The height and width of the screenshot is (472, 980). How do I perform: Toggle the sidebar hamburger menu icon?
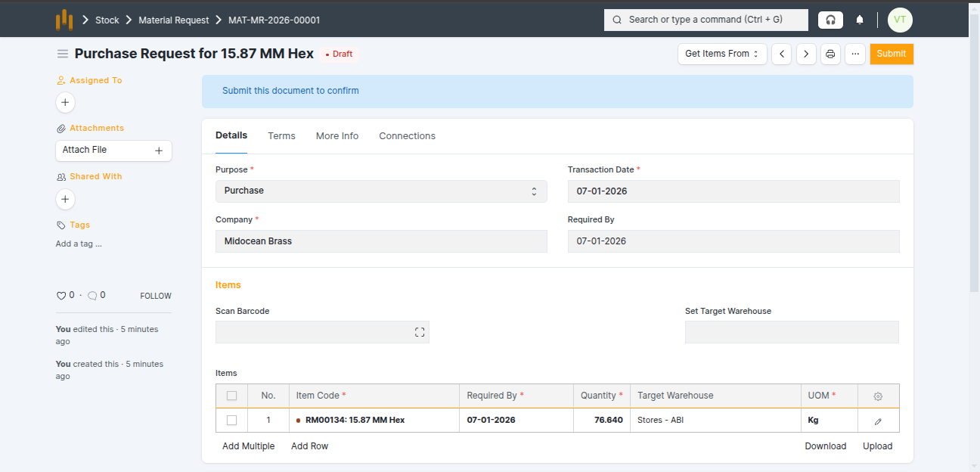pyautogui.click(x=62, y=54)
